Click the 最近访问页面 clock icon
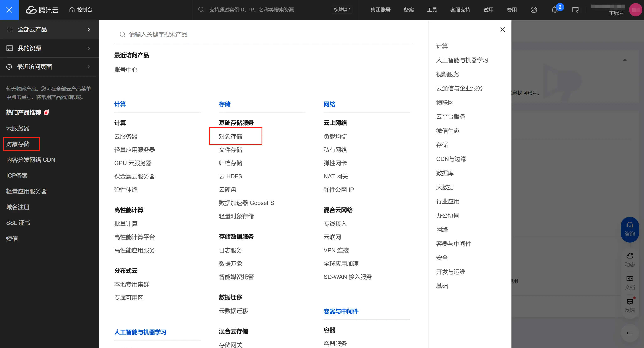The image size is (644, 348). pyautogui.click(x=9, y=67)
